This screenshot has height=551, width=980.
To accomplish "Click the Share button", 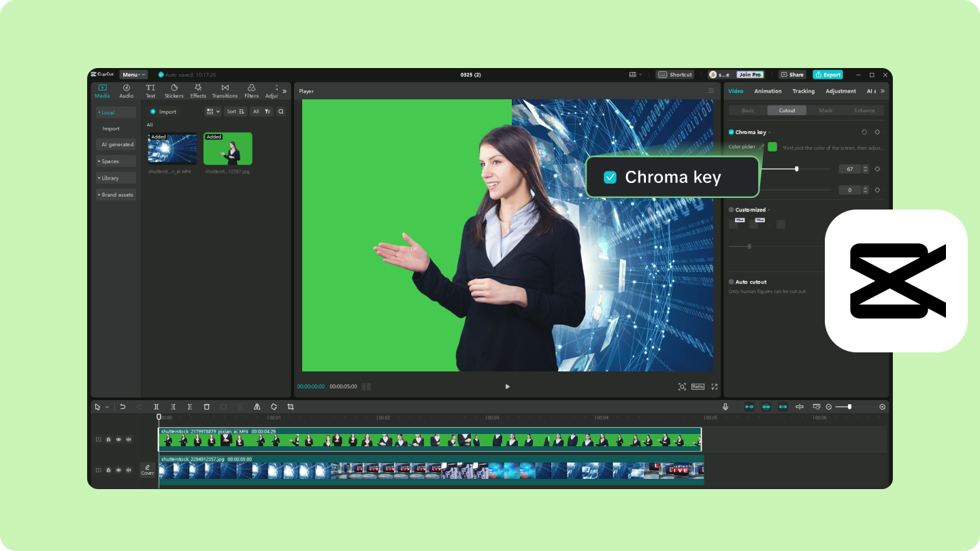I will coord(792,75).
